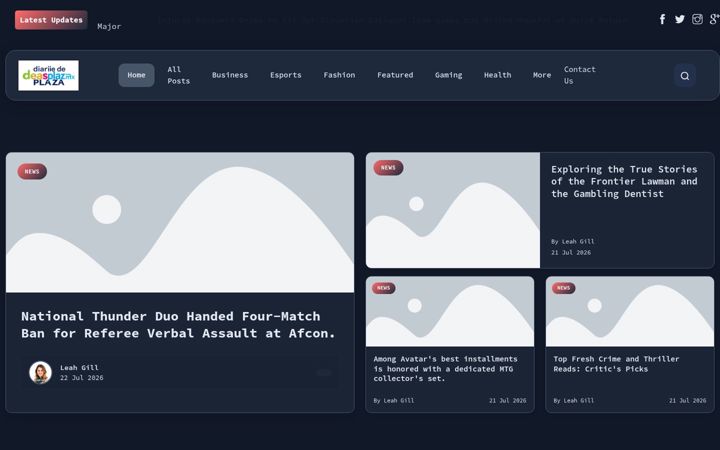This screenshot has width=720, height=450.
Task: Open the Health category
Action: coord(497,75)
